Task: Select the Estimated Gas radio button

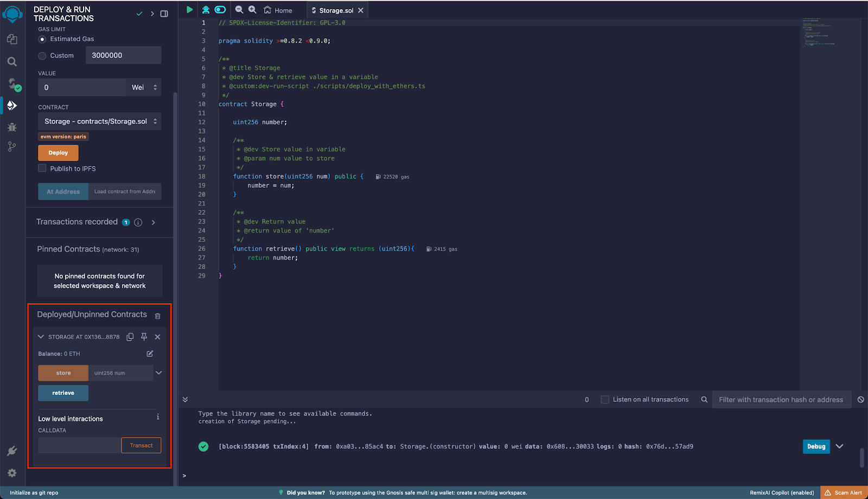Action: coord(42,39)
